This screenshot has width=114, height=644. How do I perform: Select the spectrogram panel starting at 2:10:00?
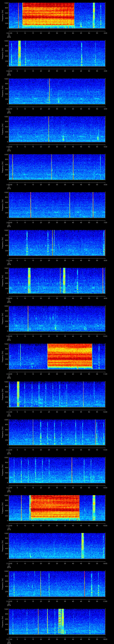pos(57,356)
